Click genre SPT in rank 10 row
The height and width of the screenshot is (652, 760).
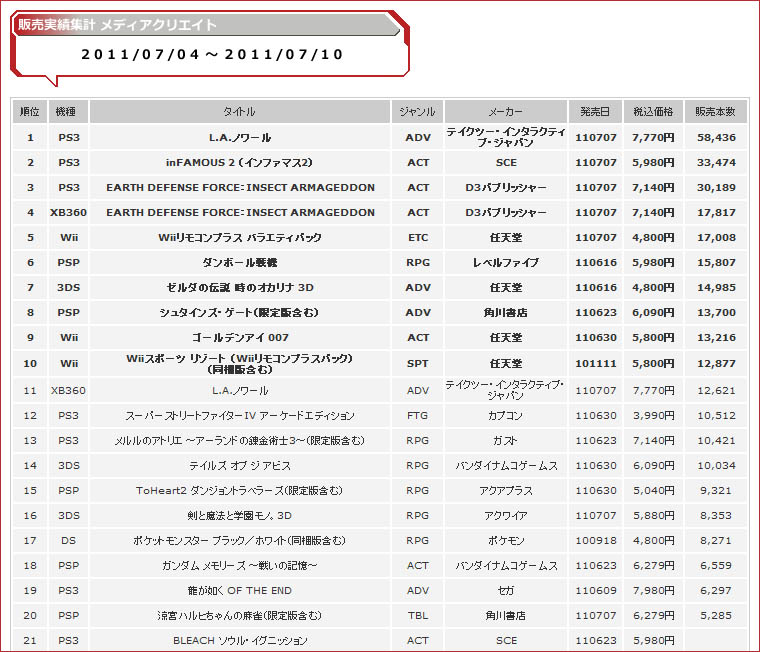pos(417,364)
